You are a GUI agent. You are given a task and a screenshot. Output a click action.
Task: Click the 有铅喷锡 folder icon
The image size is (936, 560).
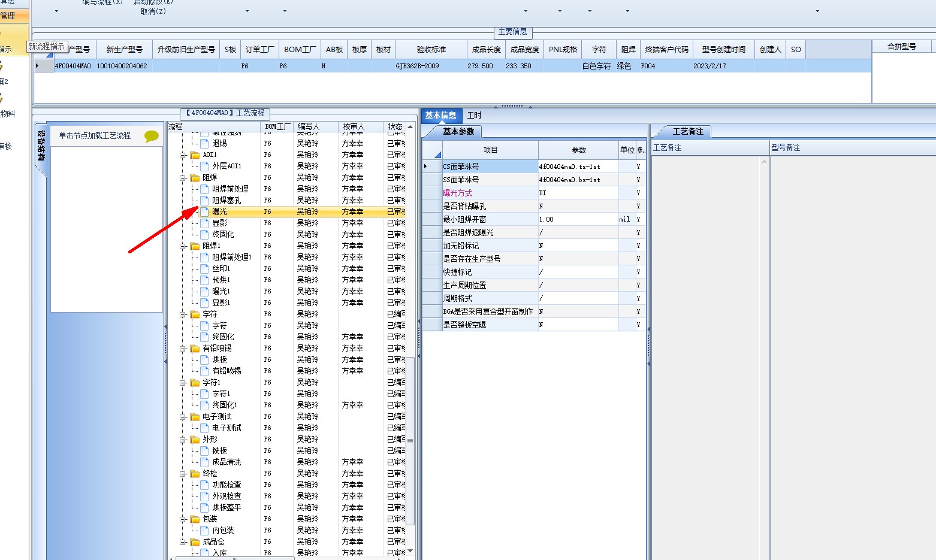[x=195, y=348]
